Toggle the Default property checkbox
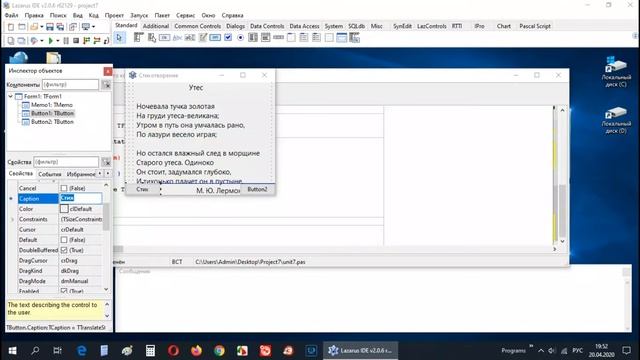The image size is (640, 360). click(x=64, y=240)
